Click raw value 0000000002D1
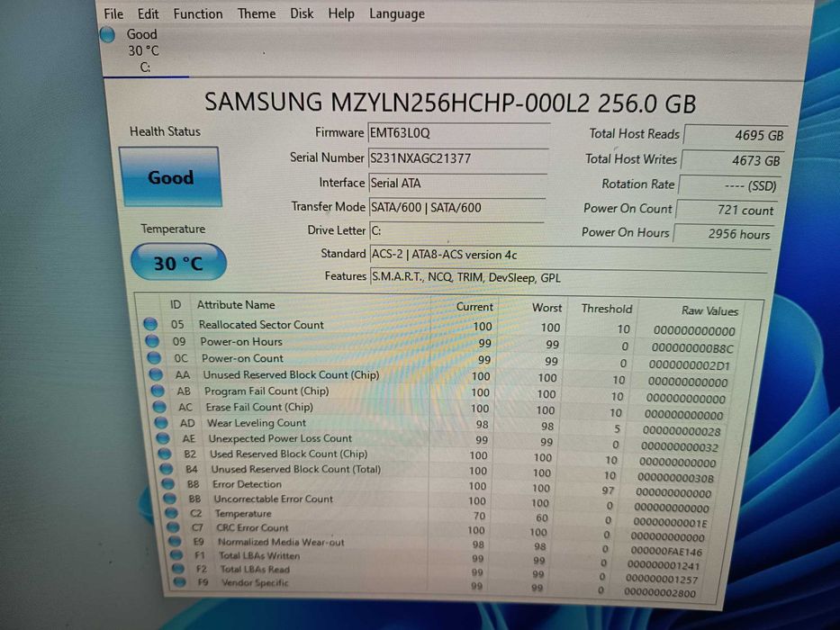 click(690, 364)
